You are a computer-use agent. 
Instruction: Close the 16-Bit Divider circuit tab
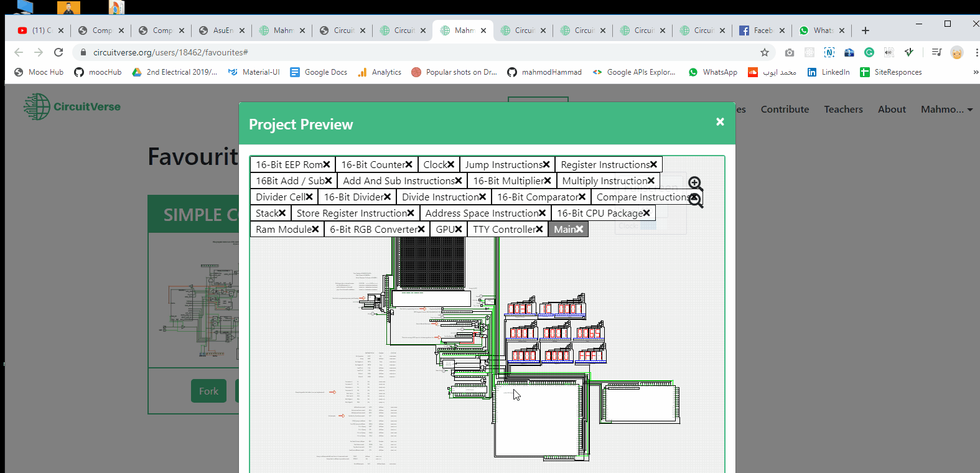(x=387, y=197)
